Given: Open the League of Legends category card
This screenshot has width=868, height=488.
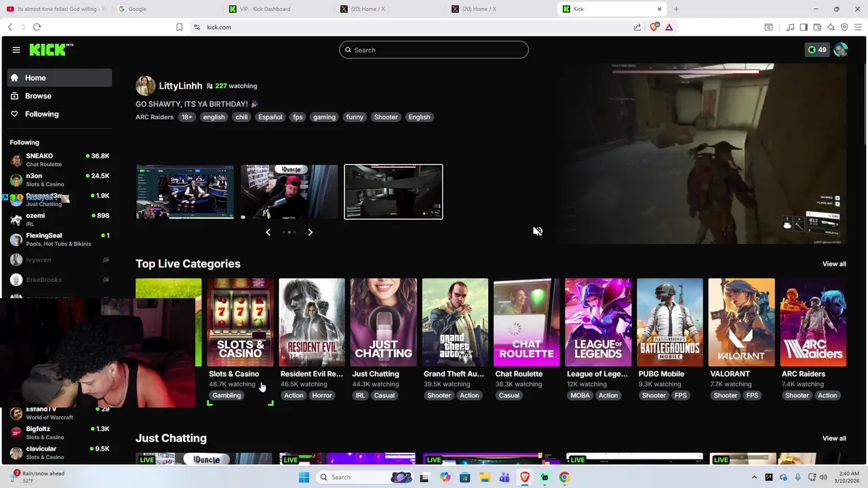Looking at the screenshot, I should [598, 323].
